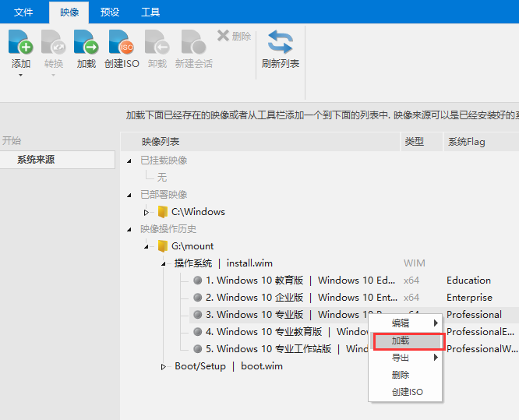Click gray status dot of 专业工作站版 row
The image size is (519, 420).
tap(198, 349)
